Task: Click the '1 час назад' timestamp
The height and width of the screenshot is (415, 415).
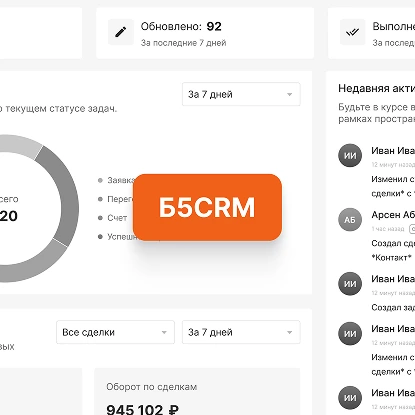Action: click(388, 229)
